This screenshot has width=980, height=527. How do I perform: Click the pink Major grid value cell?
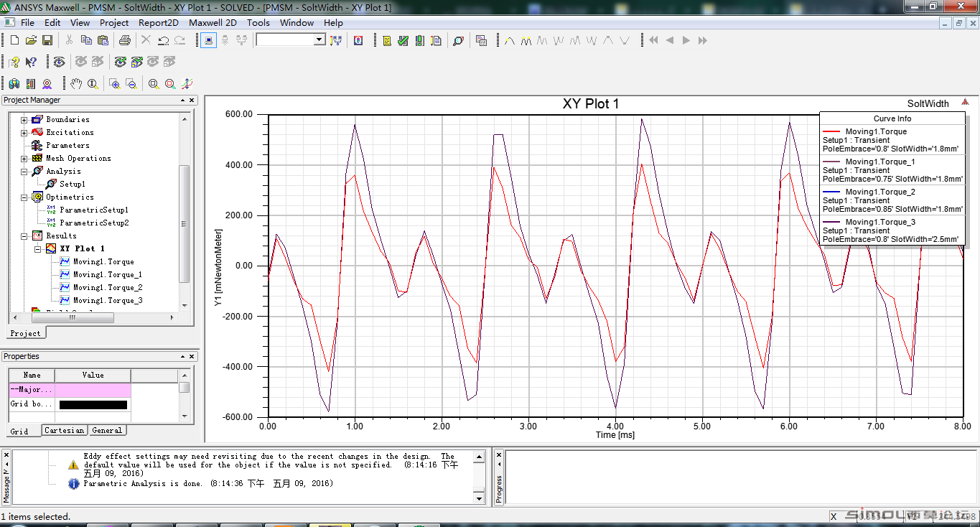point(93,390)
